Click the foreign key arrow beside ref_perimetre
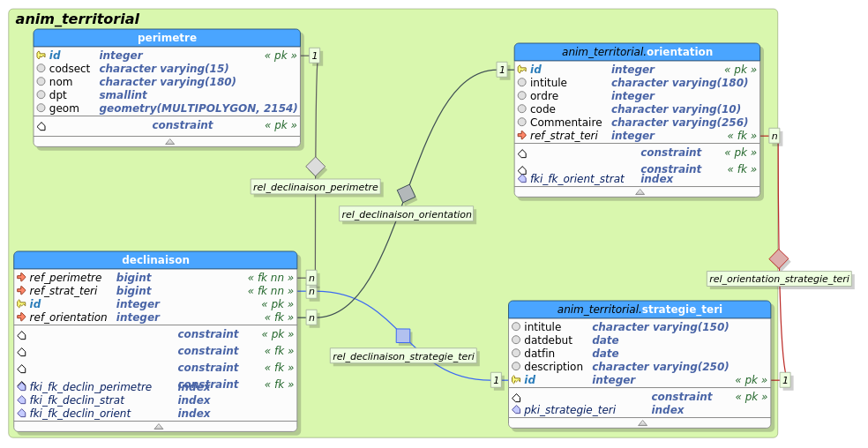868x448 pixels. coord(21,277)
